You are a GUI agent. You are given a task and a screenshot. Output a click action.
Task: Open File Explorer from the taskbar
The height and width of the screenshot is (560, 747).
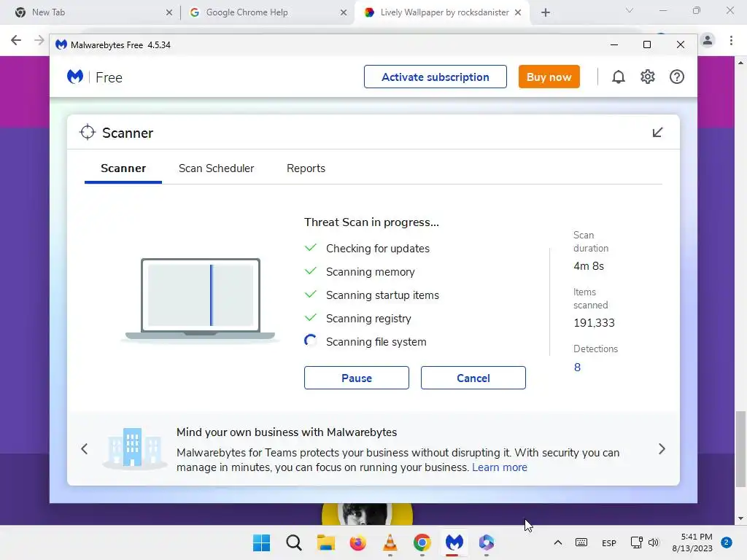click(x=326, y=542)
